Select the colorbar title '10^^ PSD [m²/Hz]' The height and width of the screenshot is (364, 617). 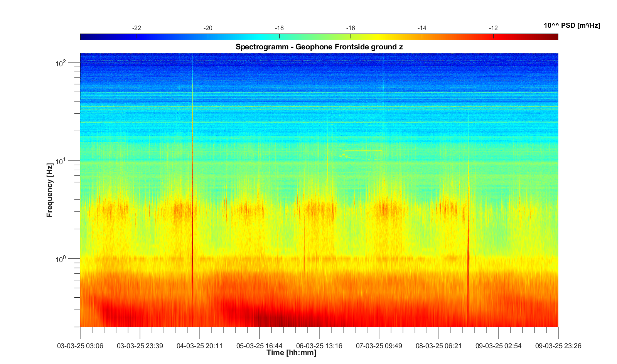[x=571, y=26]
